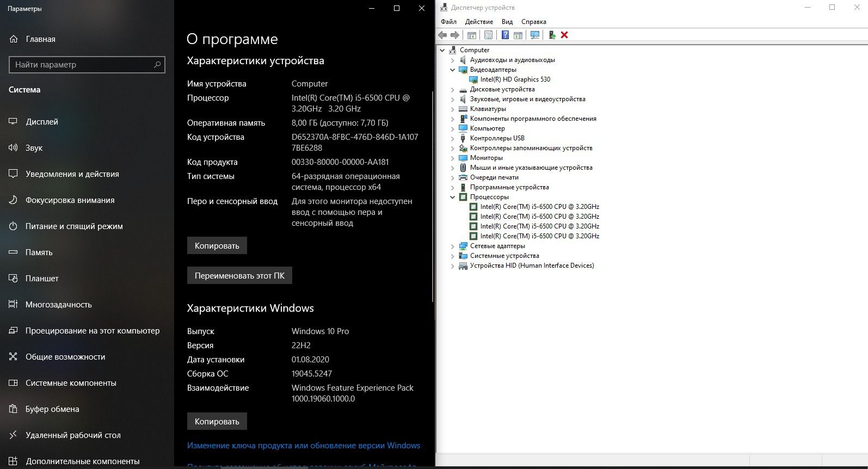The height and width of the screenshot is (469, 868).
Task: Collapse the Процессоры node
Action: (452, 197)
